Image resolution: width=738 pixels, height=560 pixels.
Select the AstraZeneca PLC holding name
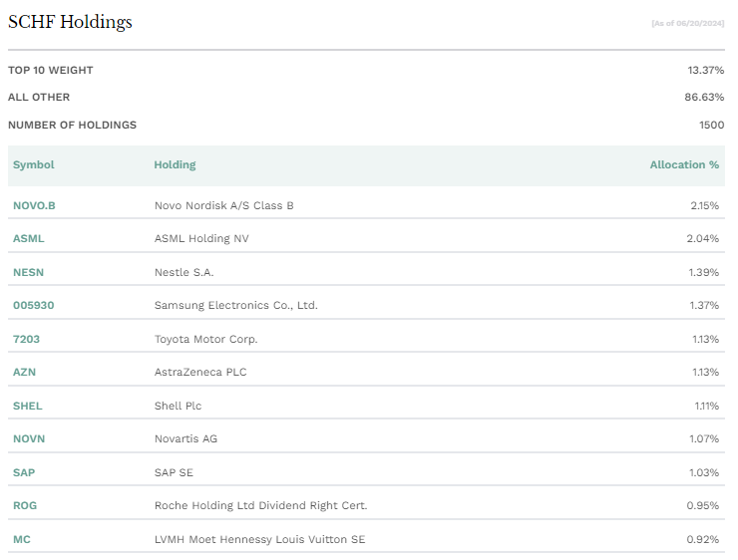point(200,372)
